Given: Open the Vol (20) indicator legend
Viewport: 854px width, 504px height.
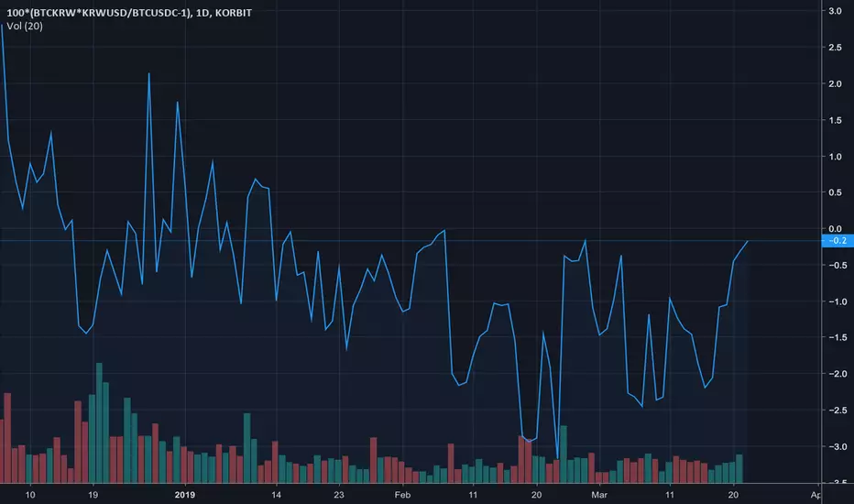Looking at the screenshot, I should (25, 27).
